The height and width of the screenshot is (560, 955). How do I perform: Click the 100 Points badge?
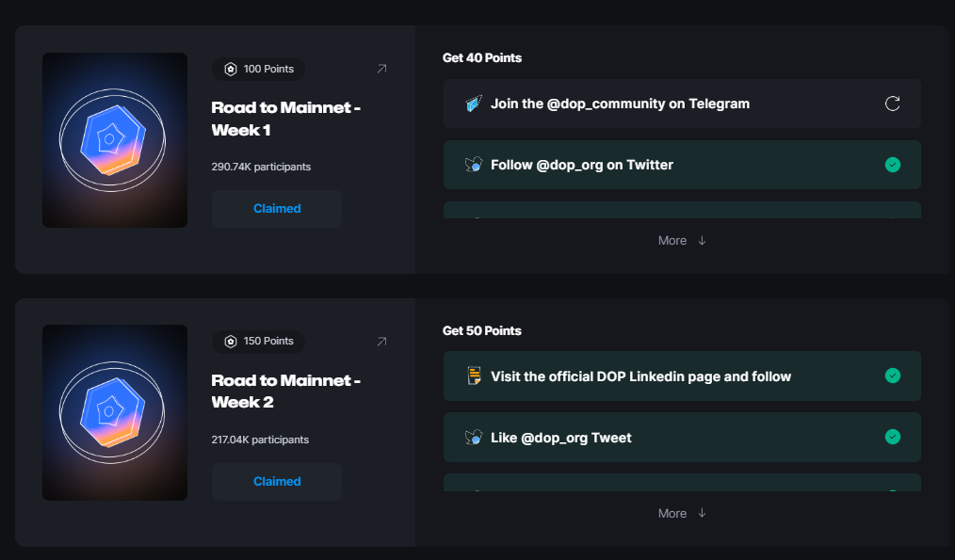258,69
